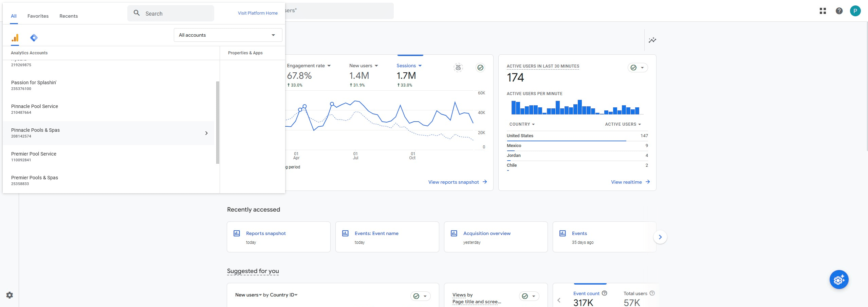The height and width of the screenshot is (307, 868).
Task: Click the compare medal icon on chart card
Action: [x=458, y=68]
